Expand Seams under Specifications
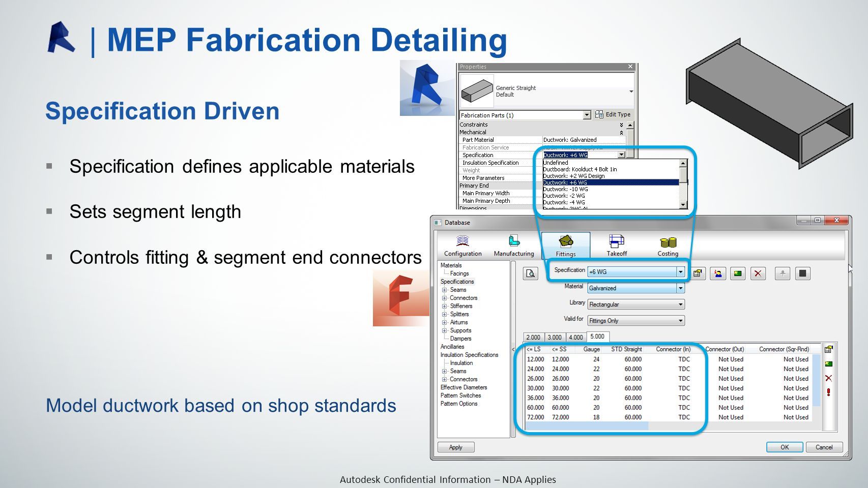Screen dimensions: 868x488 click(444, 290)
